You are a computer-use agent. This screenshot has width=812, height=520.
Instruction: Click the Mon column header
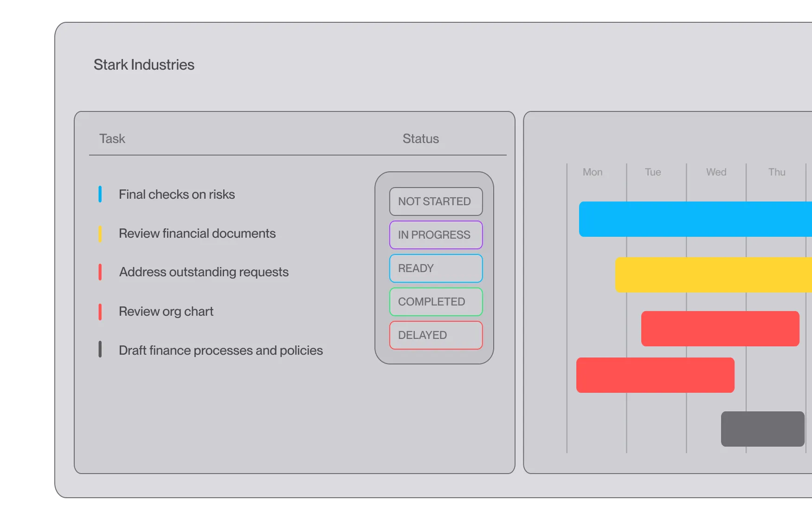coord(593,172)
